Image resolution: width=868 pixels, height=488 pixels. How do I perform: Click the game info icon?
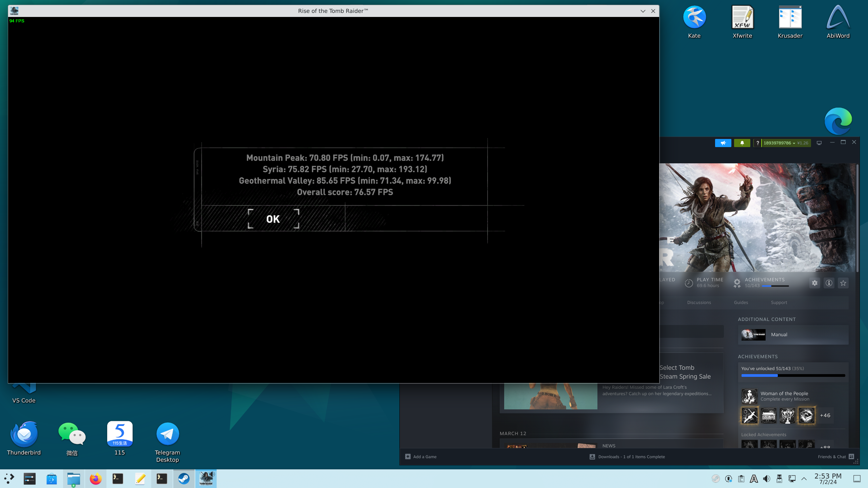point(829,283)
